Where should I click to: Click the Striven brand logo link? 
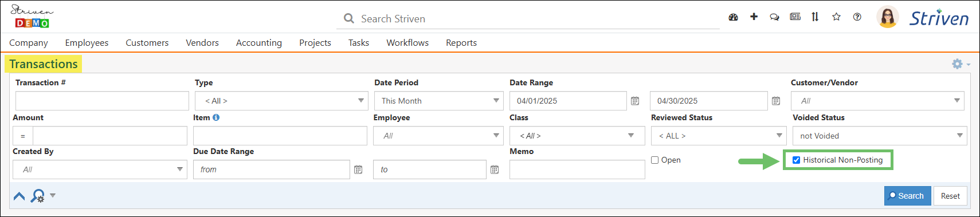[x=939, y=18]
